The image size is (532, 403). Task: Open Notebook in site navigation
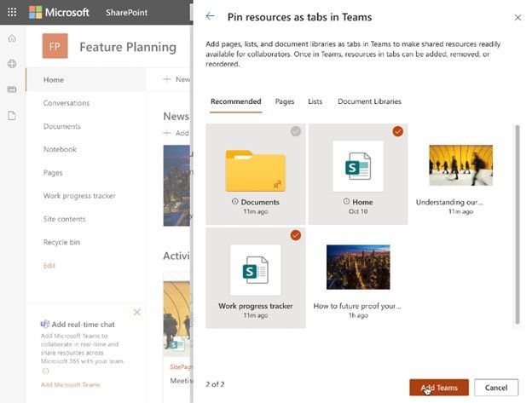[x=60, y=149]
